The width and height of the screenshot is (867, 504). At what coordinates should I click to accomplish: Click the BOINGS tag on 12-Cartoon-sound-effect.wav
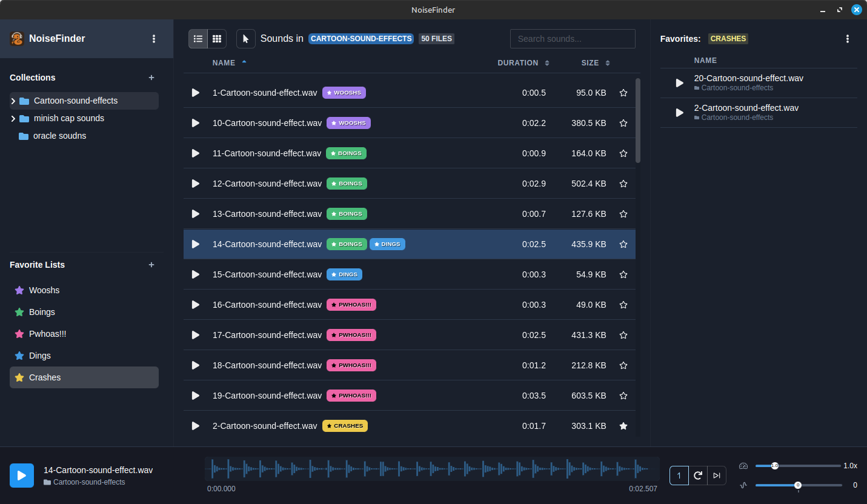pos(347,184)
